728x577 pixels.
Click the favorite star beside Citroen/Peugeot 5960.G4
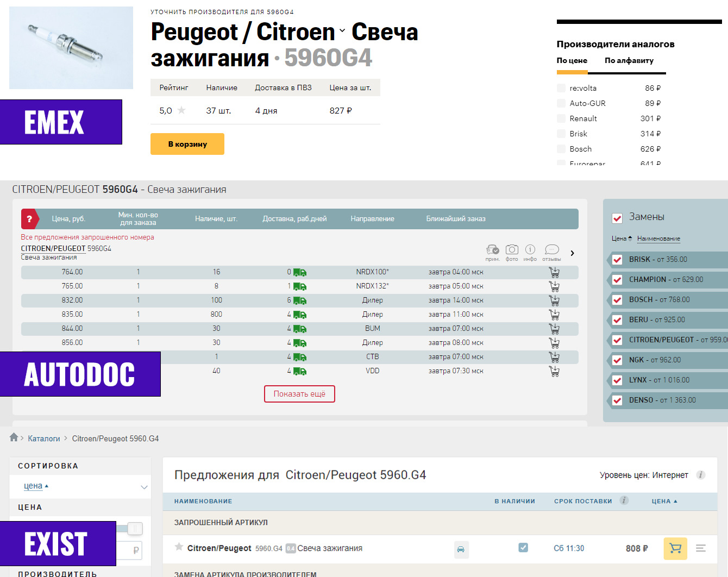click(179, 547)
